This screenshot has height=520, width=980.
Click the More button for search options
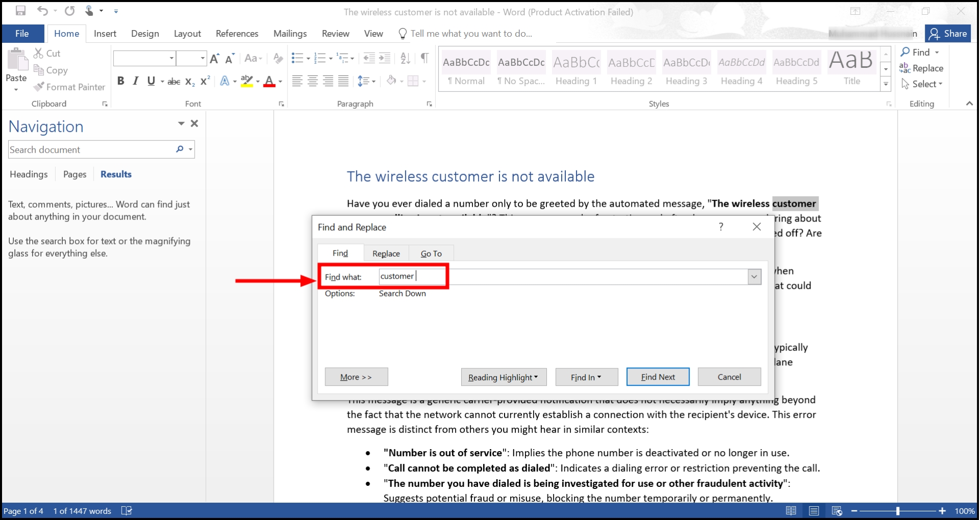click(356, 377)
